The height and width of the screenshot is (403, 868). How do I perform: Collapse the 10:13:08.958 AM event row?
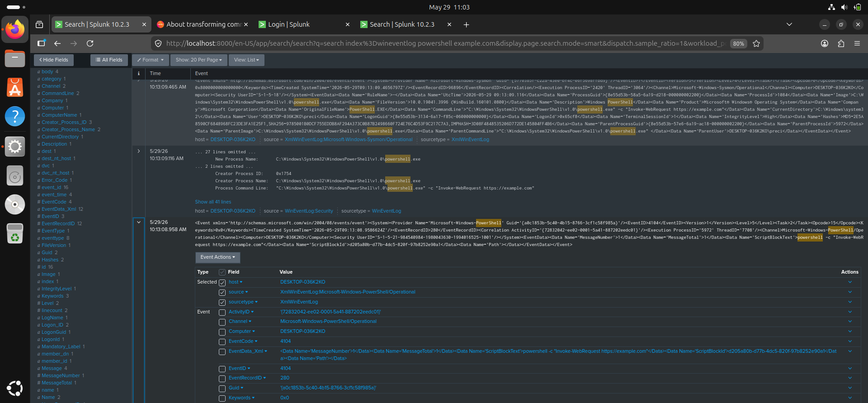pos(139,222)
